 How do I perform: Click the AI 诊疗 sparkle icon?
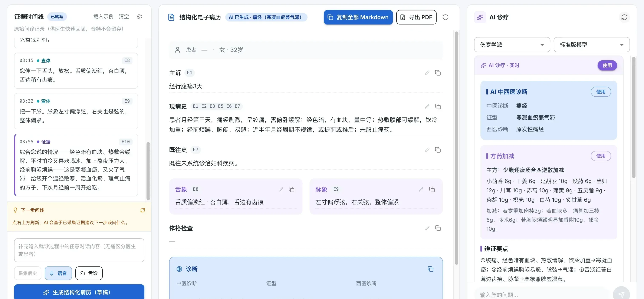[x=480, y=17]
